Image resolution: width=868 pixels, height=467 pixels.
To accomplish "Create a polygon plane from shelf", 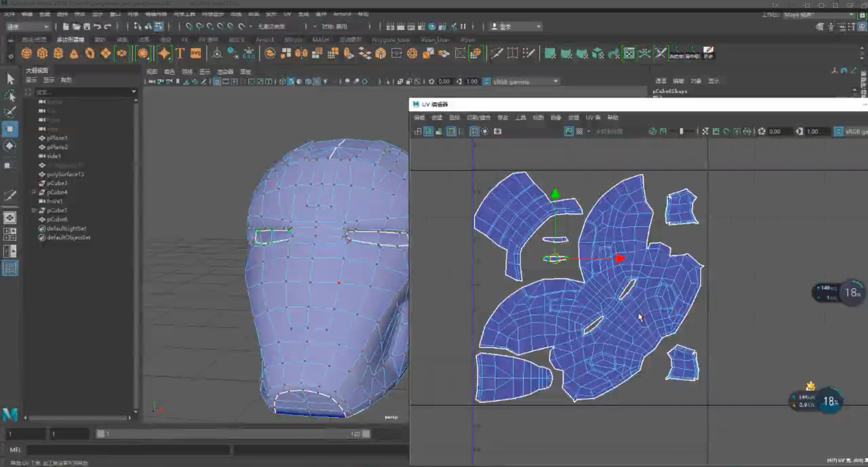I will (x=106, y=53).
